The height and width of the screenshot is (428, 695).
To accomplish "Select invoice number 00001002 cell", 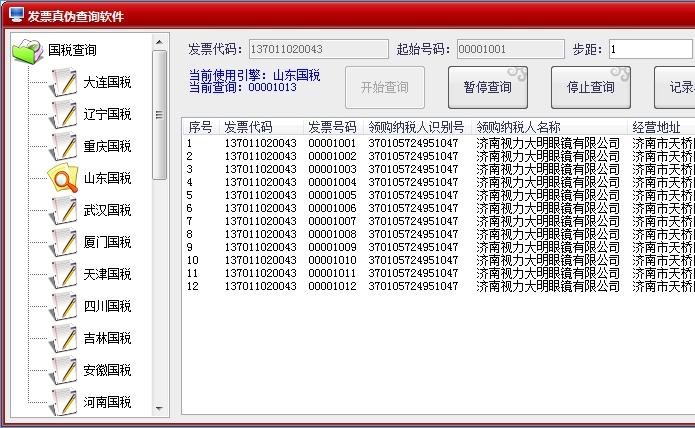I will click(332, 156).
